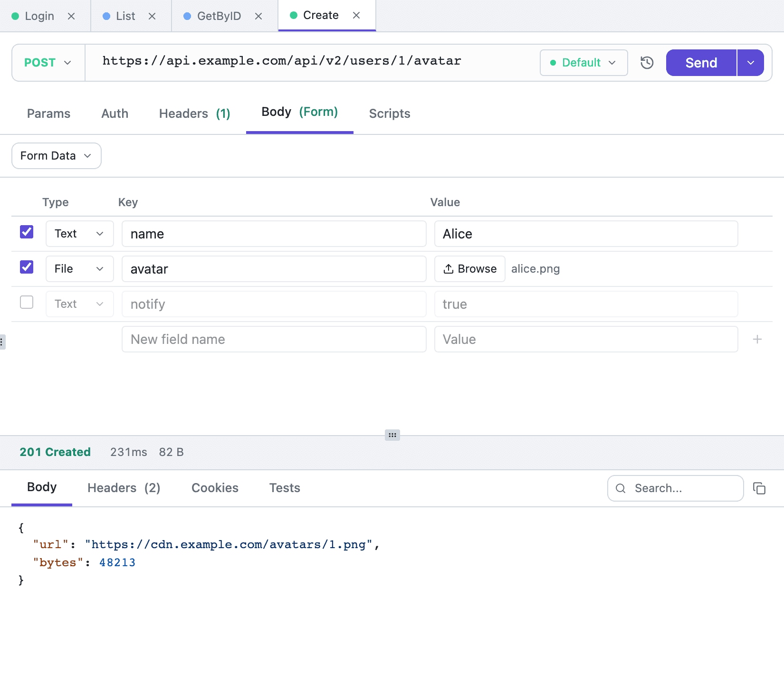Open the Scripts tab
784x684 pixels.
(390, 114)
